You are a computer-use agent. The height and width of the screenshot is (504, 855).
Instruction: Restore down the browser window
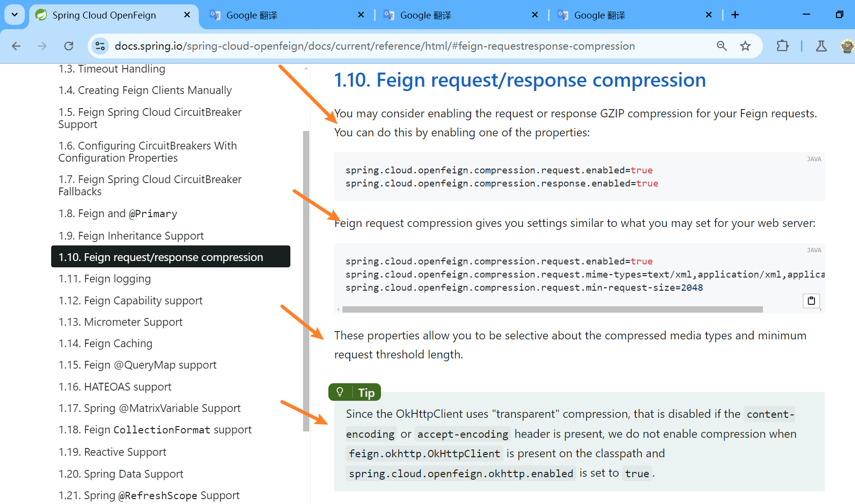pos(839,15)
